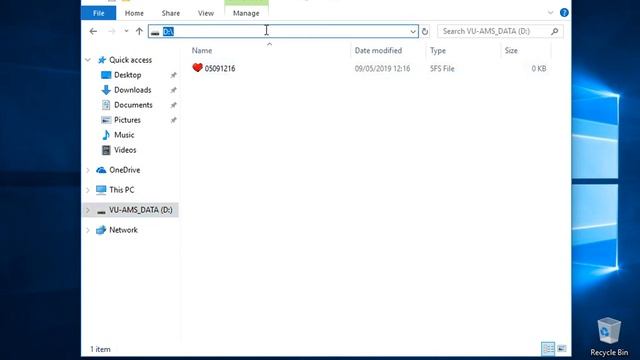Expand the Network node
640x360 pixels.
tap(88, 230)
